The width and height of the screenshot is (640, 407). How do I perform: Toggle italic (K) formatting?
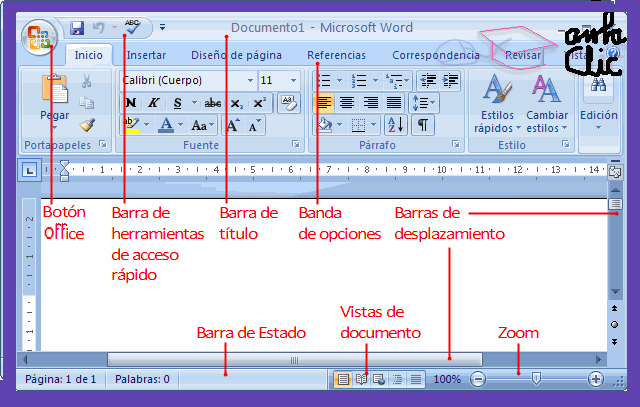point(153,102)
